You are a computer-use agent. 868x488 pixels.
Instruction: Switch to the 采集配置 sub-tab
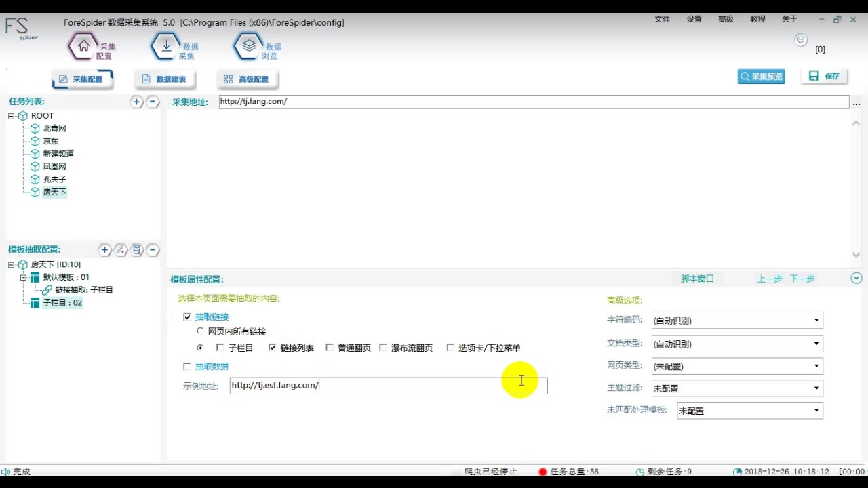coord(82,79)
